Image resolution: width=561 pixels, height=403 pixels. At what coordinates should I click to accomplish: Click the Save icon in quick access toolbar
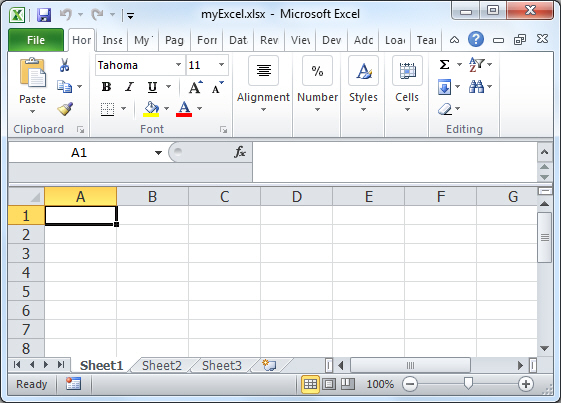pyautogui.click(x=44, y=15)
